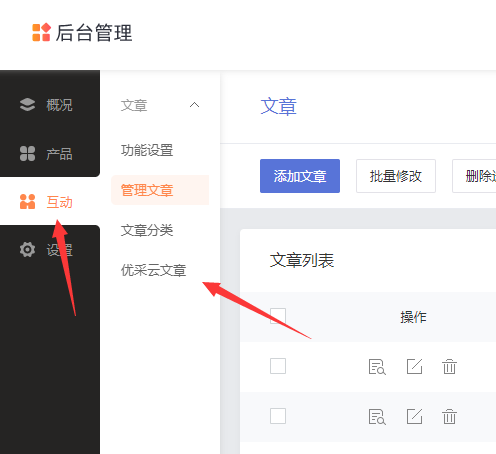Edit the second article with pencil icon

click(x=414, y=416)
